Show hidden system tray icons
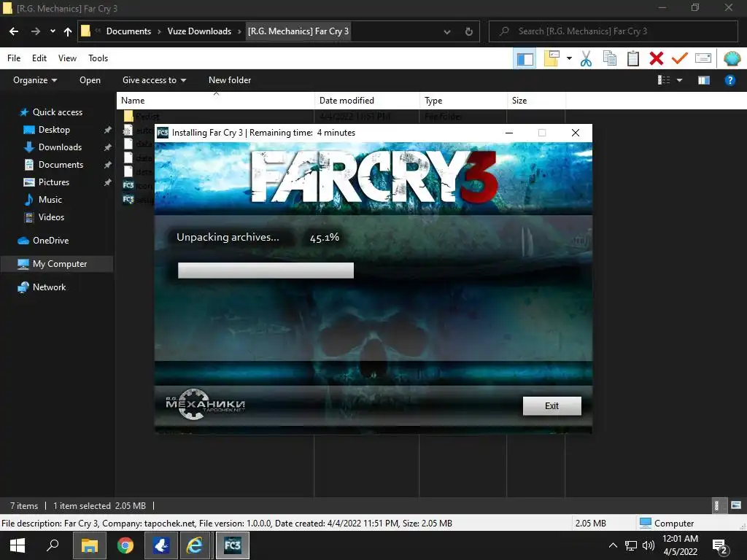Screen dimensions: 747x560 (x=613, y=545)
